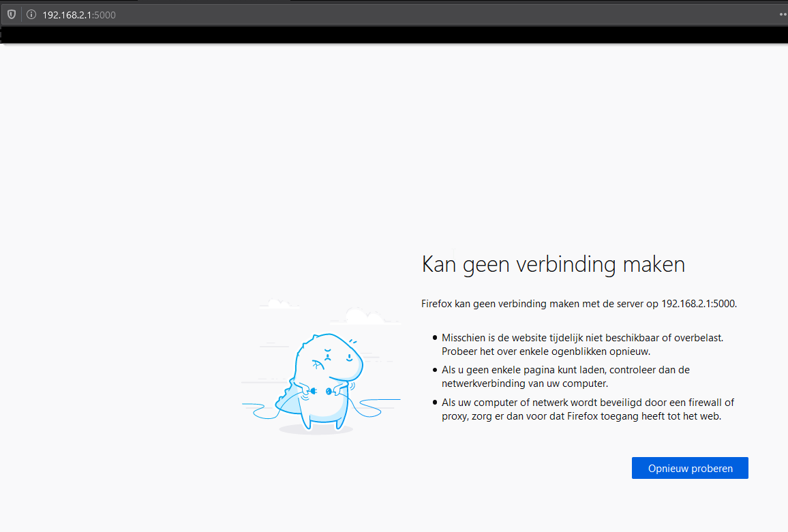Click the black bookmarks toolbar strip
Screen dimensions: 788x532
[394, 35]
